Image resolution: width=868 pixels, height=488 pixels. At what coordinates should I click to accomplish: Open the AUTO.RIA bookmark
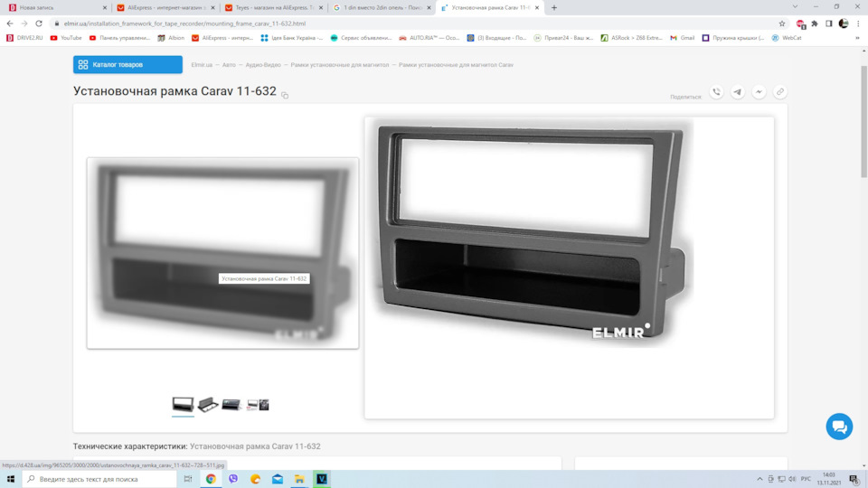click(x=429, y=38)
